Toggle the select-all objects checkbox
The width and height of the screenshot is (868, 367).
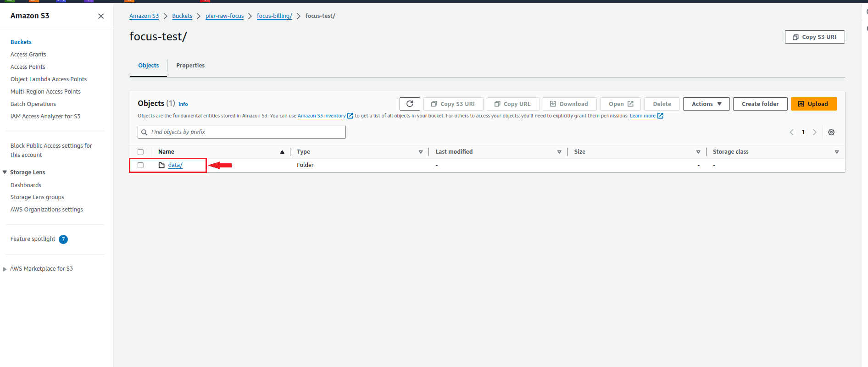pos(141,152)
